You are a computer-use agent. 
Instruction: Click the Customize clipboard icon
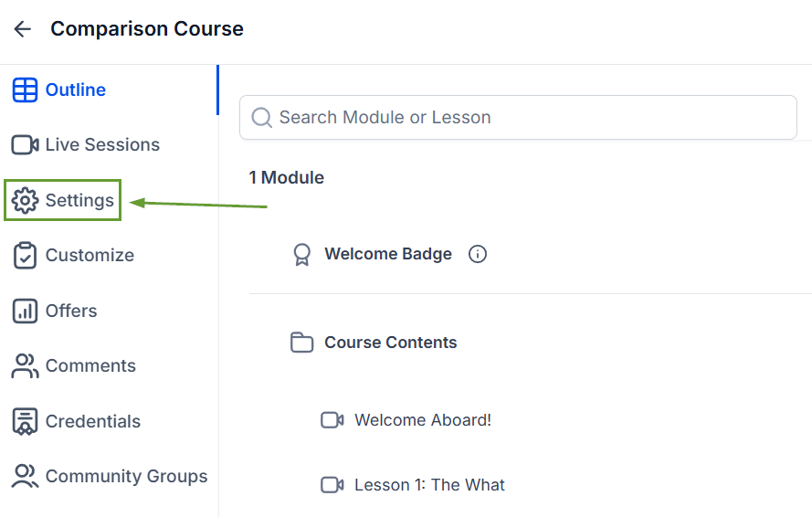click(x=25, y=256)
